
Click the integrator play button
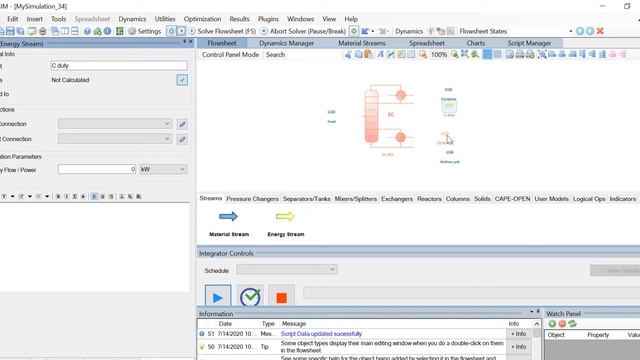click(218, 296)
